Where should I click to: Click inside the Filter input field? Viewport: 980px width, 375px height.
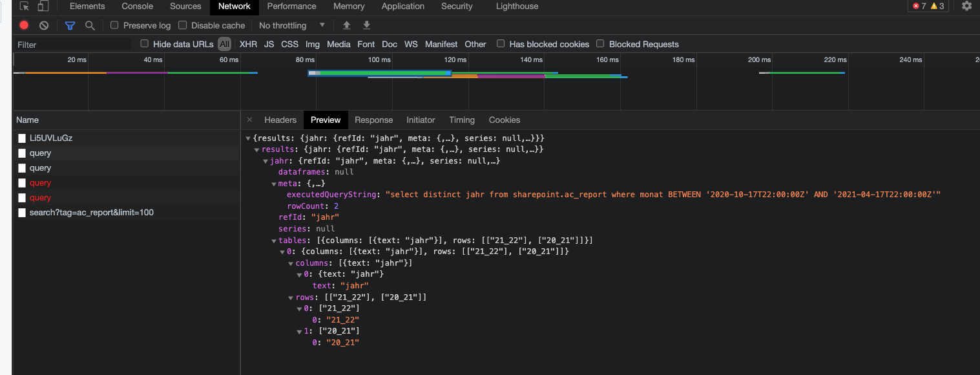71,44
